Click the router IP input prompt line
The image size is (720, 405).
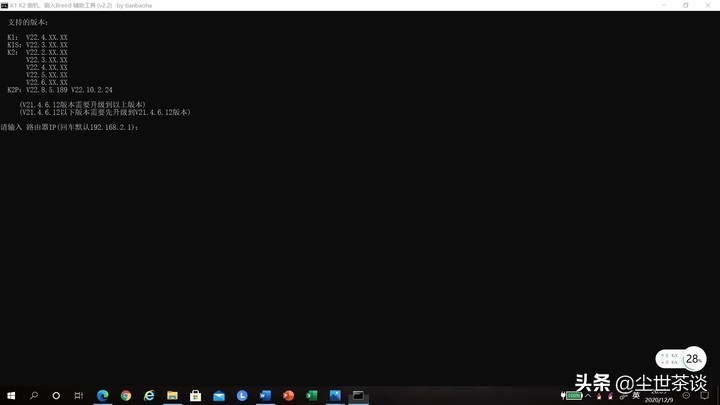point(69,127)
